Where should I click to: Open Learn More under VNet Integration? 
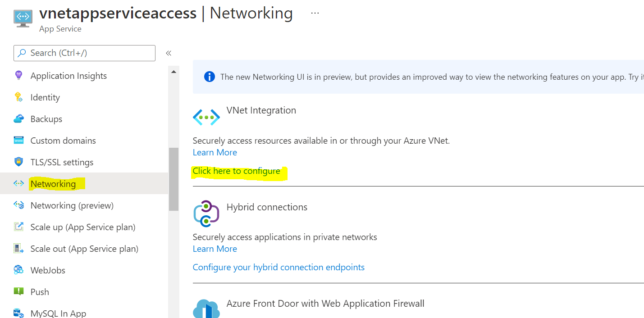215,152
